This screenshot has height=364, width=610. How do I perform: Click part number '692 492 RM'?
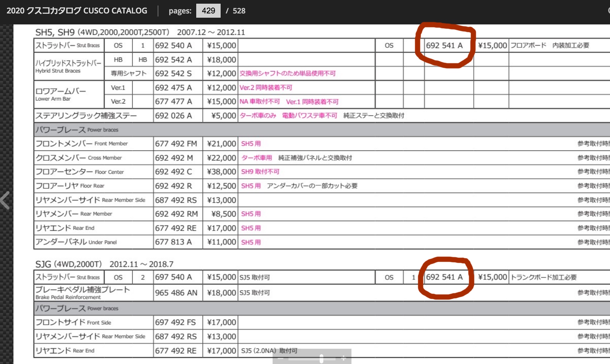[176, 214]
